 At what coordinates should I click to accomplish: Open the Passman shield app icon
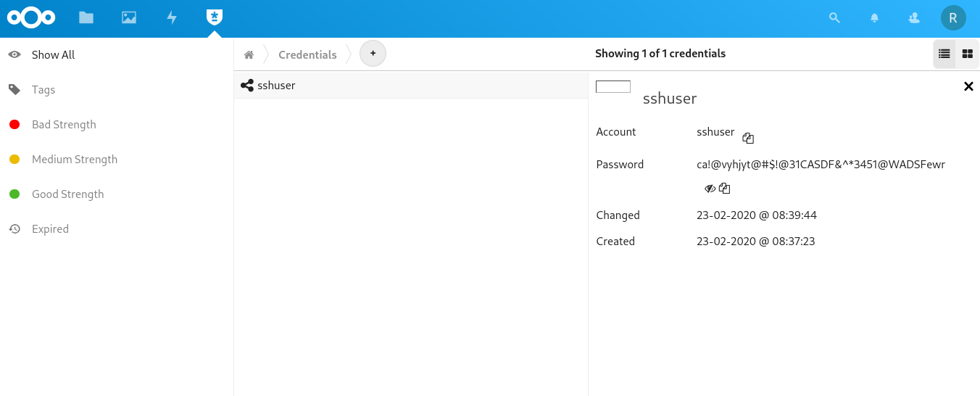coord(214,17)
